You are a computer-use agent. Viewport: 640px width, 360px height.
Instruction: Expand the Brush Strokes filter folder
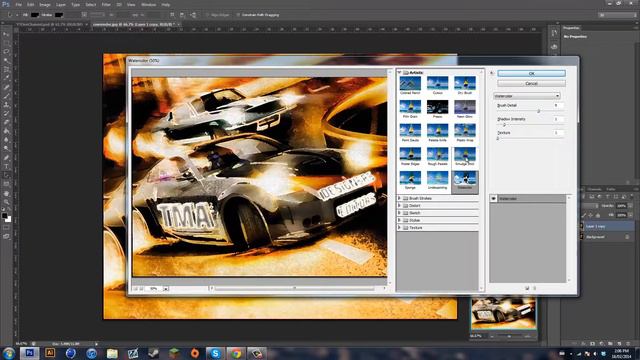tap(400, 198)
